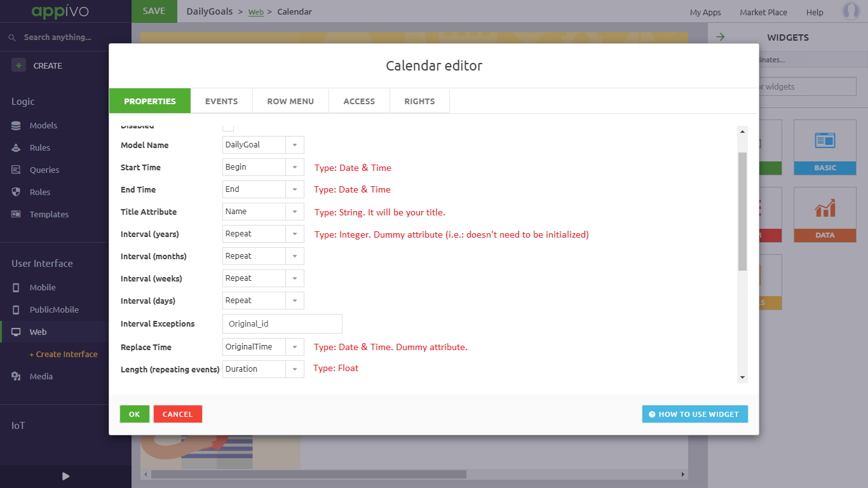Screen dimensions: 868x488
Task: Expand the Start Time dropdown
Action: (x=294, y=166)
